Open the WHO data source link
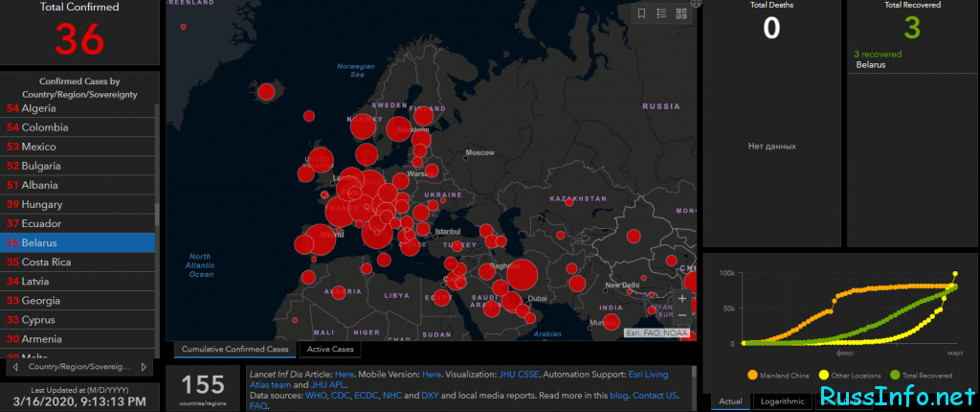980x412 pixels. coord(314,396)
